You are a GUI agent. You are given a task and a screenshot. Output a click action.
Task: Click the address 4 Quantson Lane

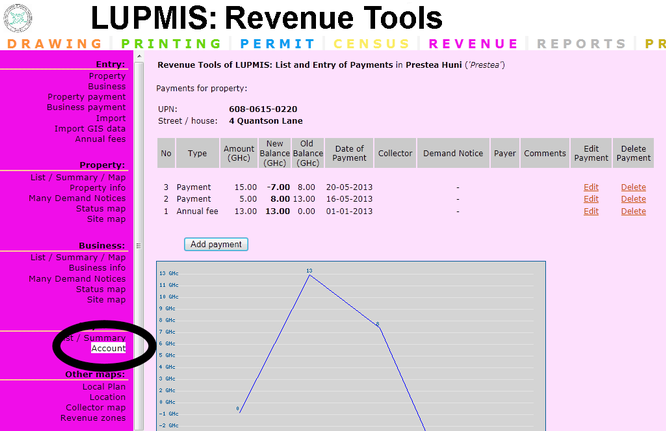tap(265, 121)
